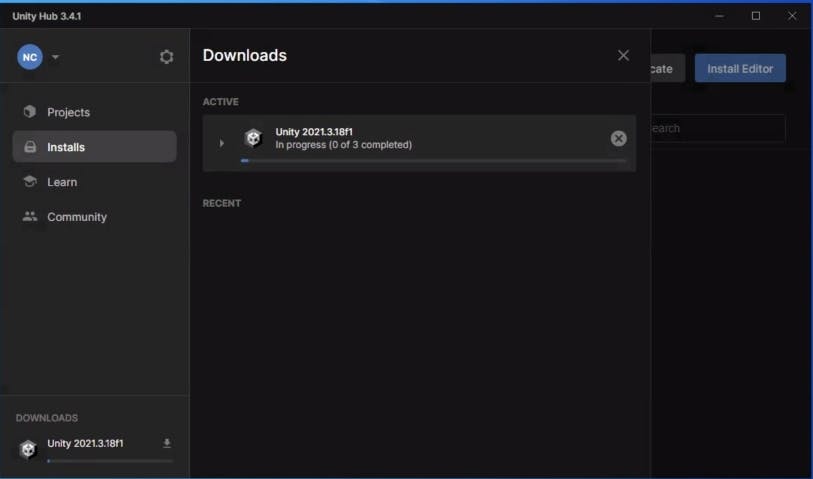
Task: Open the Community section
Action: coord(94,217)
